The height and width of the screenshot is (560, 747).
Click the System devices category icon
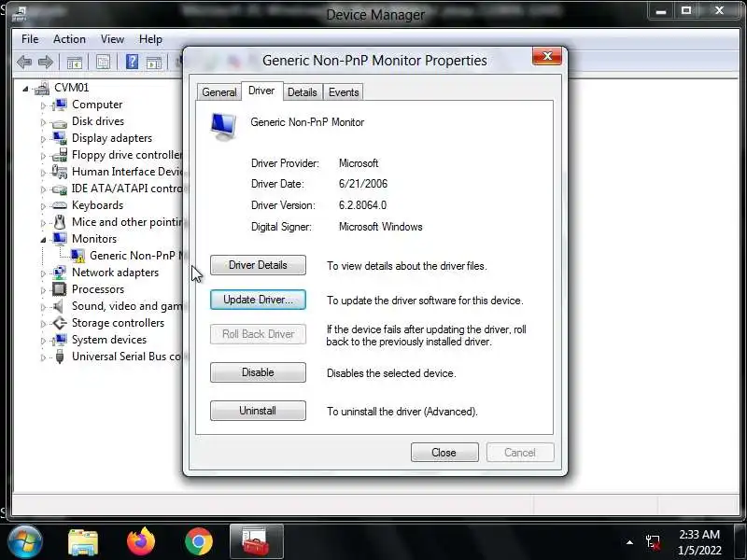pyautogui.click(x=60, y=340)
